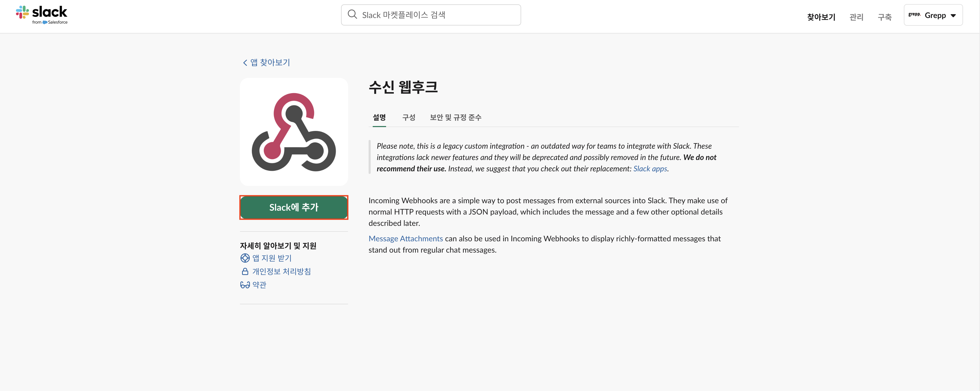Image resolution: width=980 pixels, height=391 pixels.
Task: Switch to the 구성 tab
Action: [408, 118]
